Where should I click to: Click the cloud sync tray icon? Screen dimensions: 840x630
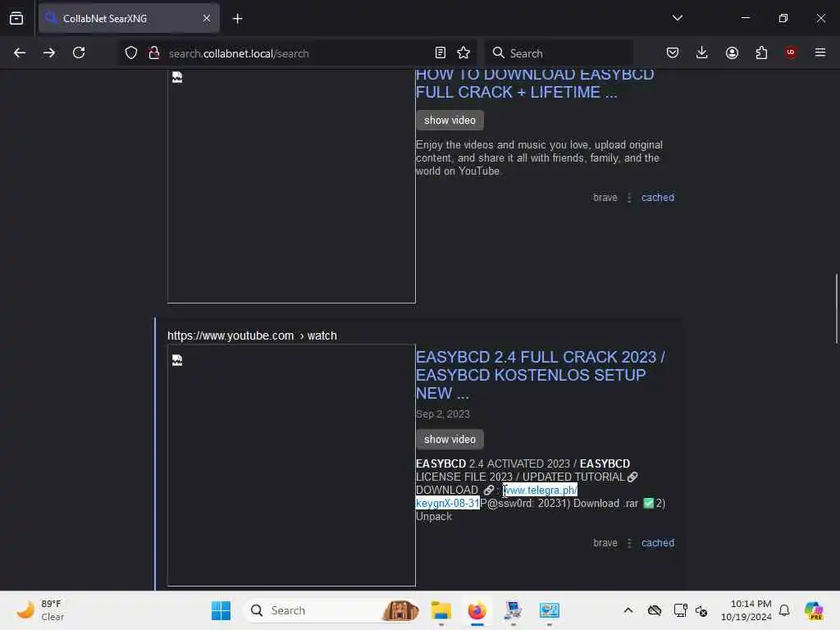[x=654, y=610]
